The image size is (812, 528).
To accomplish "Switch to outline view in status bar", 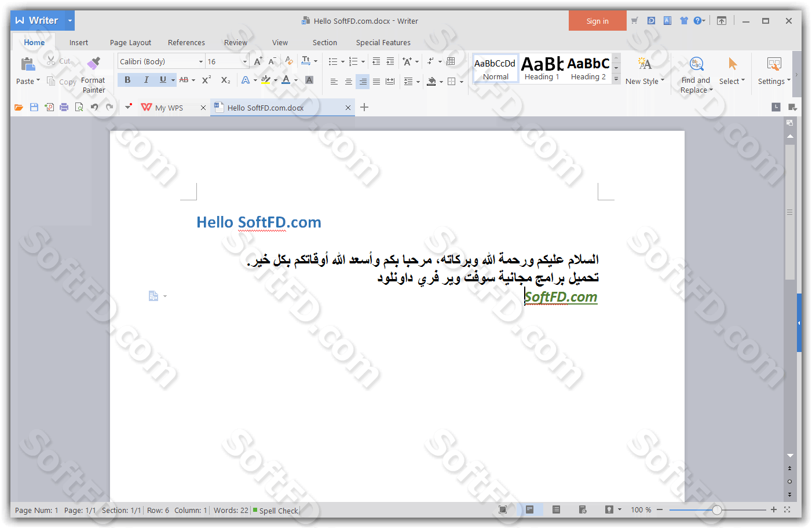I will (x=556, y=509).
